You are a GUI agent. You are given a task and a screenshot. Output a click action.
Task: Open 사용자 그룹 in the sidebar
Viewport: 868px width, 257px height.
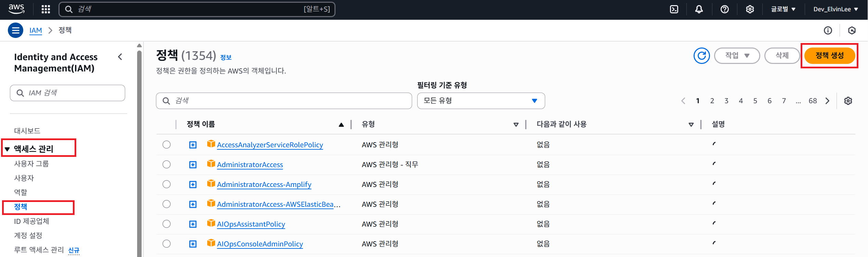[x=31, y=164]
